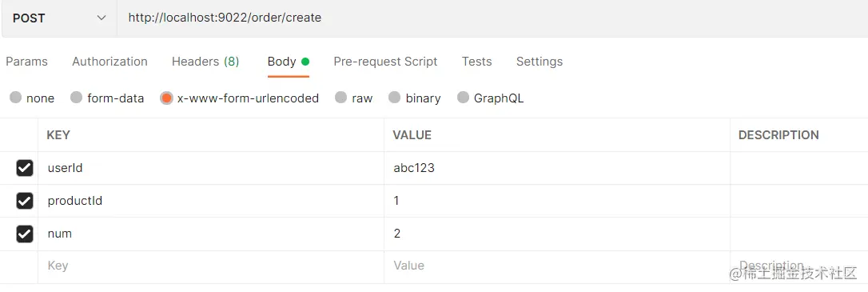Uncheck the userId parameter checkbox

(24, 168)
